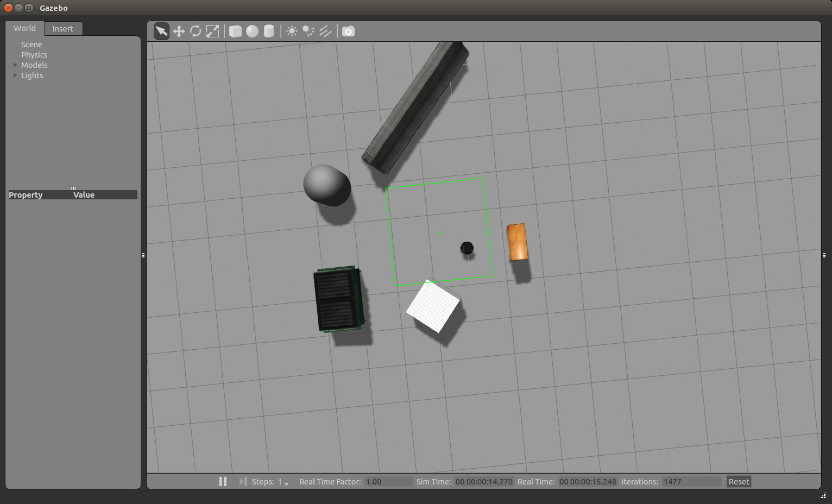832x504 pixels.
Task: Click the Real Time Factor field
Action: (x=388, y=482)
